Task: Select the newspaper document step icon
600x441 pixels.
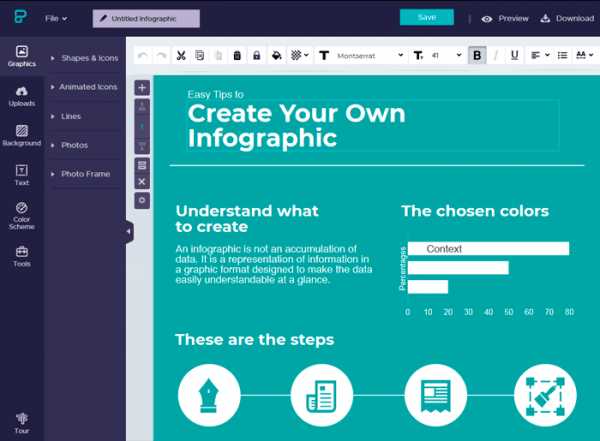Action: point(321,395)
